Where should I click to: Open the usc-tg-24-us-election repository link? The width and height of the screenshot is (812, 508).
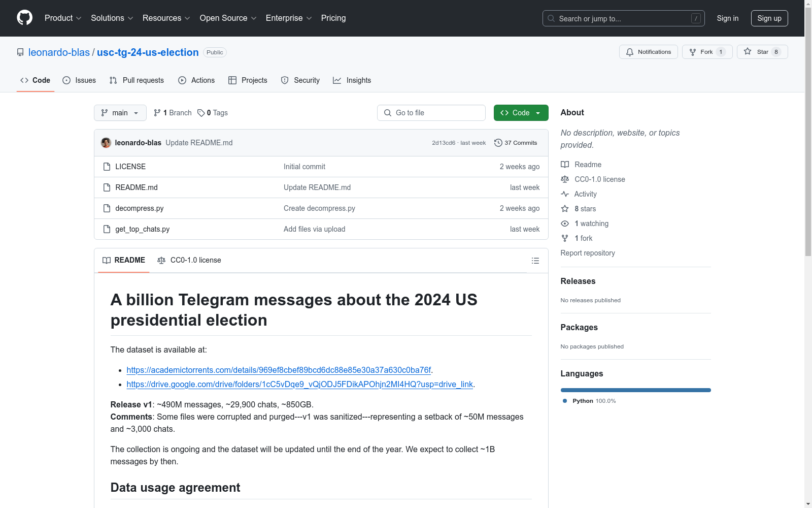(x=148, y=52)
